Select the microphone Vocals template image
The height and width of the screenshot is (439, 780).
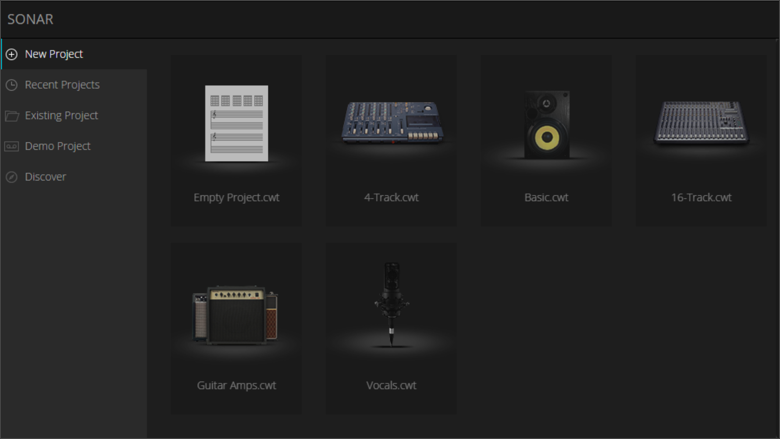click(391, 304)
